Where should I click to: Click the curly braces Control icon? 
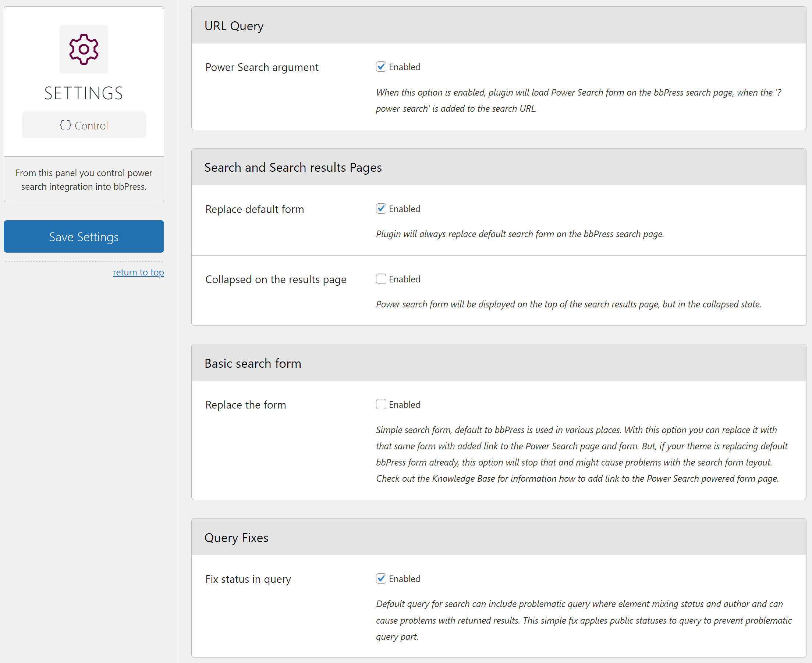(x=65, y=125)
